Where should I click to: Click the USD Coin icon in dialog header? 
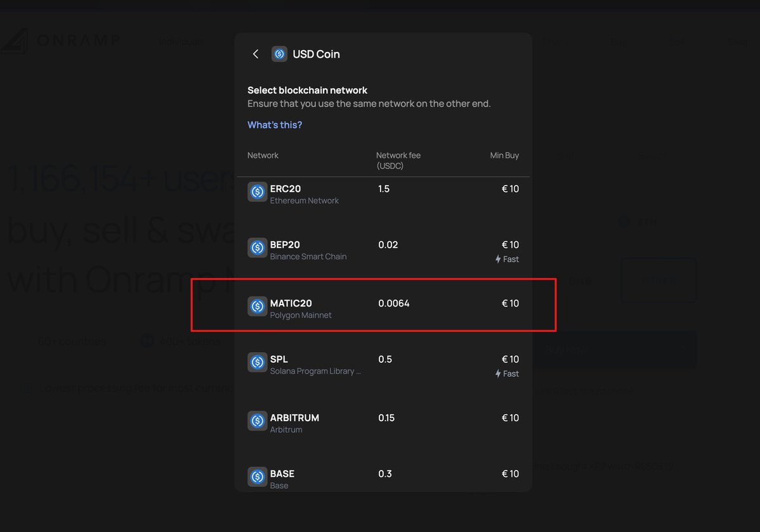coord(279,54)
